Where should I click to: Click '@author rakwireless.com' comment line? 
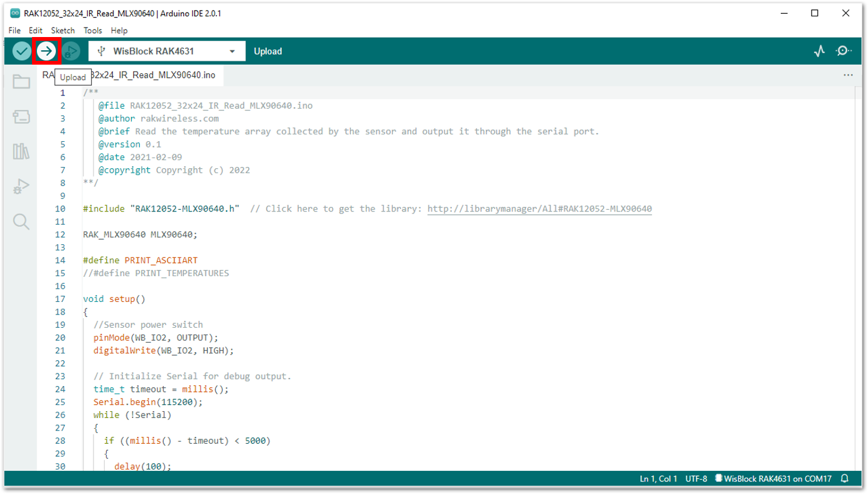(x=158, y=118)
